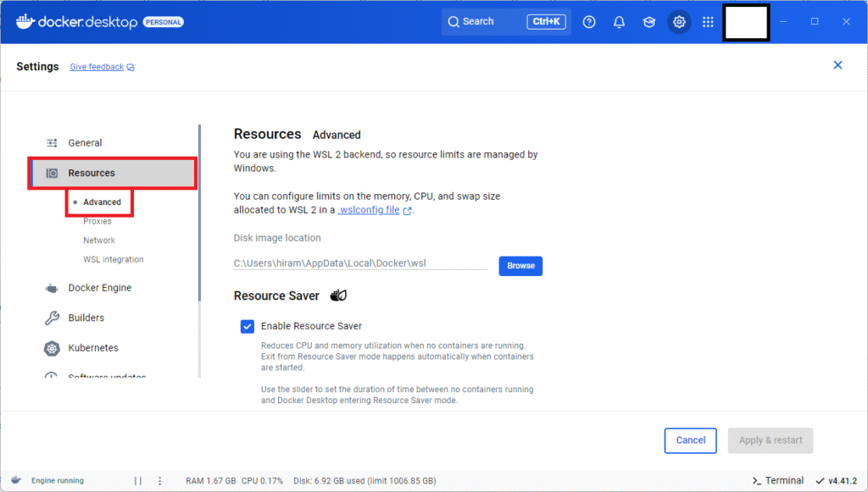The image size is (868, 492).
Task: Click the Apply & restart button
Action: pyautogui.click(x=770, y=440)
